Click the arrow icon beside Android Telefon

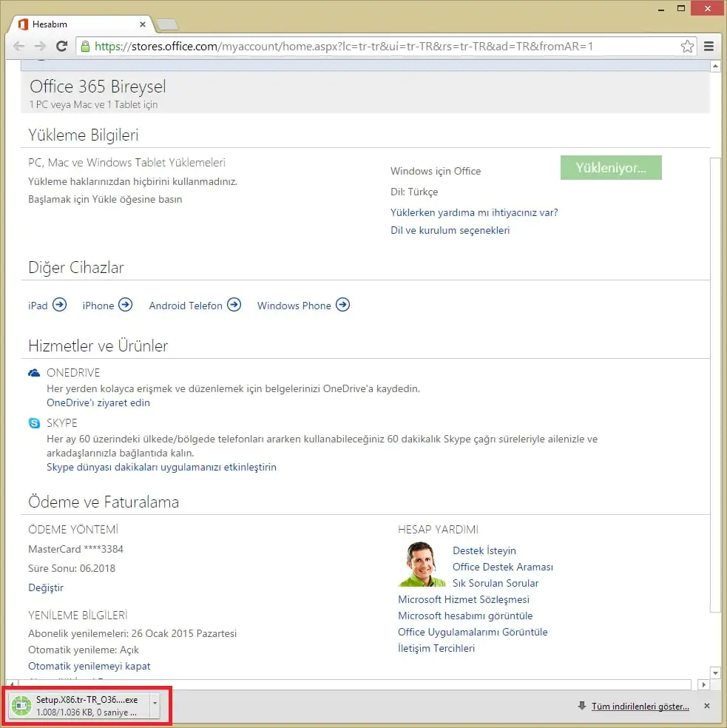coord(234,305)
